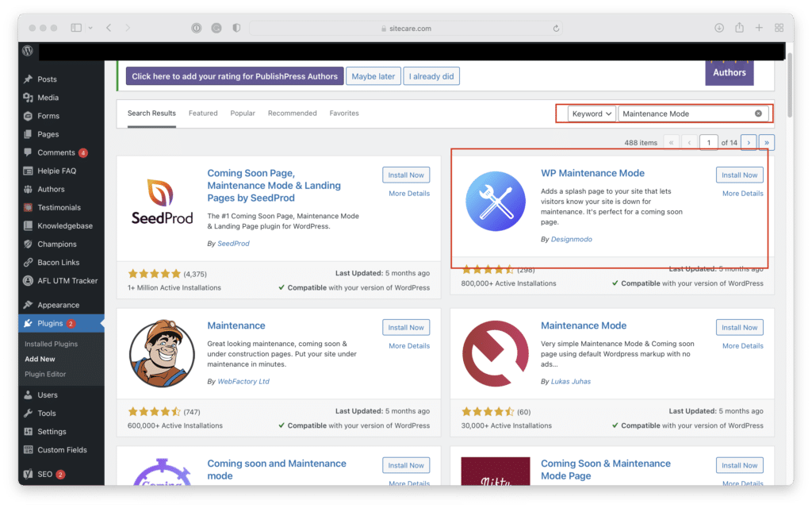
Task: Go back in Safari browser
Action: pos(109,28)
